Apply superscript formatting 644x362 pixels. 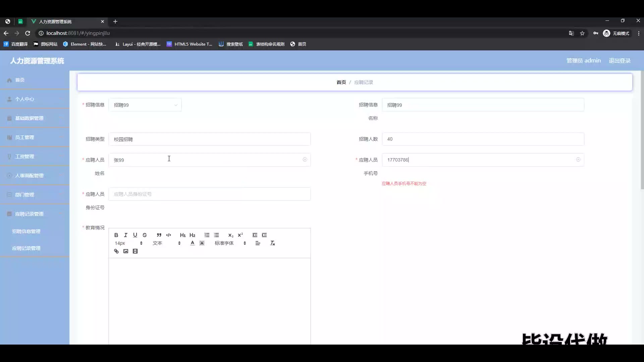pyautogui.click(x=240, y=235)
